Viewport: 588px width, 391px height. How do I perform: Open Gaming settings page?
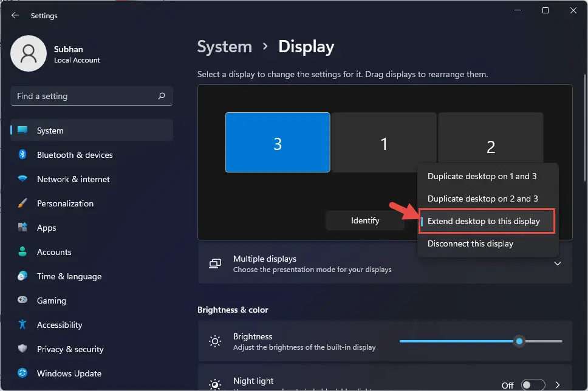92,301
